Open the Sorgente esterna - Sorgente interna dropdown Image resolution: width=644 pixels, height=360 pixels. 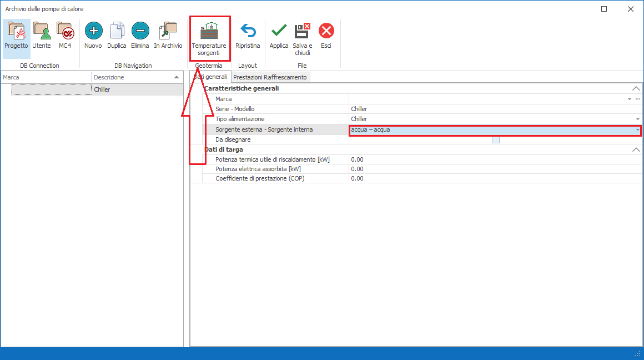click(637, 130)
